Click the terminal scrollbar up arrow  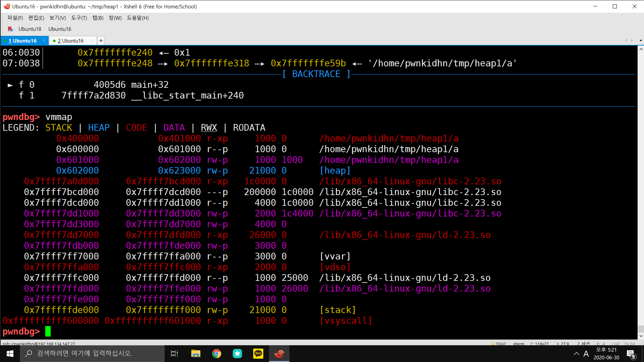(x=641, y=49)
